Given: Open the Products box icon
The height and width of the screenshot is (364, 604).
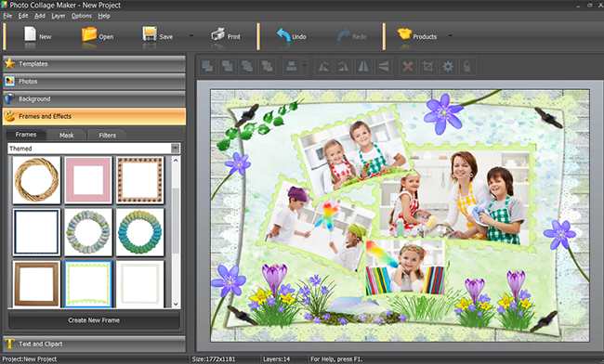Looking at the screenshot, I should click(x=404, y=33).
